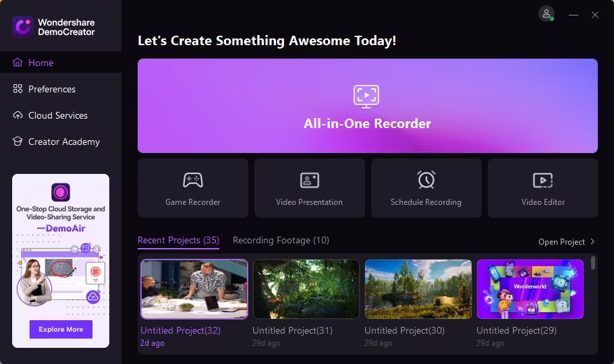Click the "Let's Create Something Awesome Today!" heading
Viewport: 614px width, 364px height.
(x=267, y=40)
